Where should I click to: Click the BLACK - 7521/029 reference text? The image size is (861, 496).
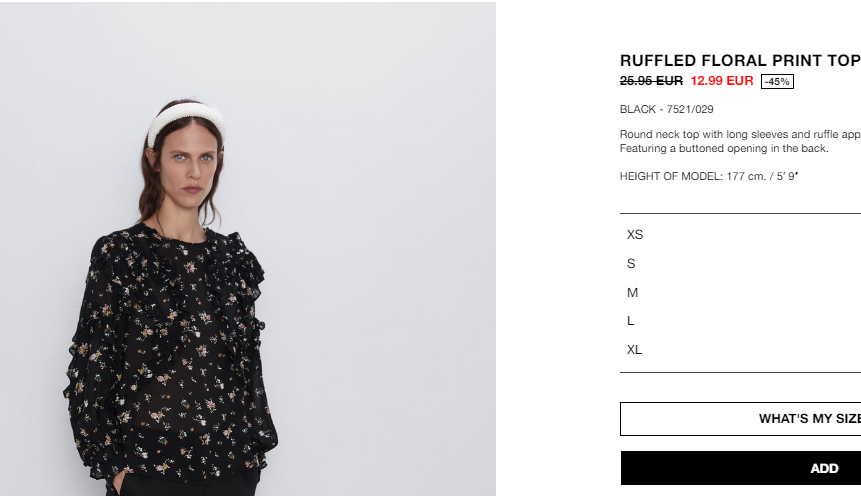667,109
